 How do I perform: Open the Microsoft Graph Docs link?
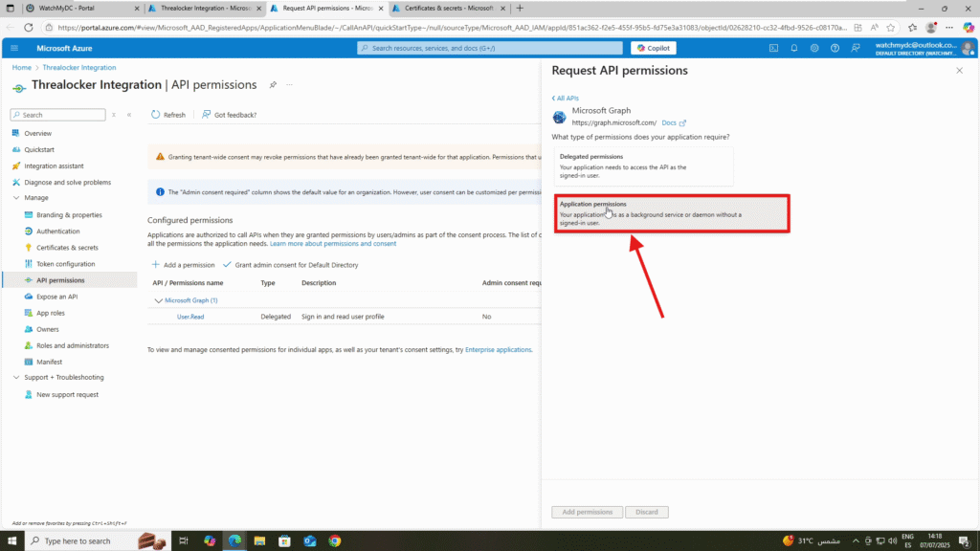[x=673, y=123]
